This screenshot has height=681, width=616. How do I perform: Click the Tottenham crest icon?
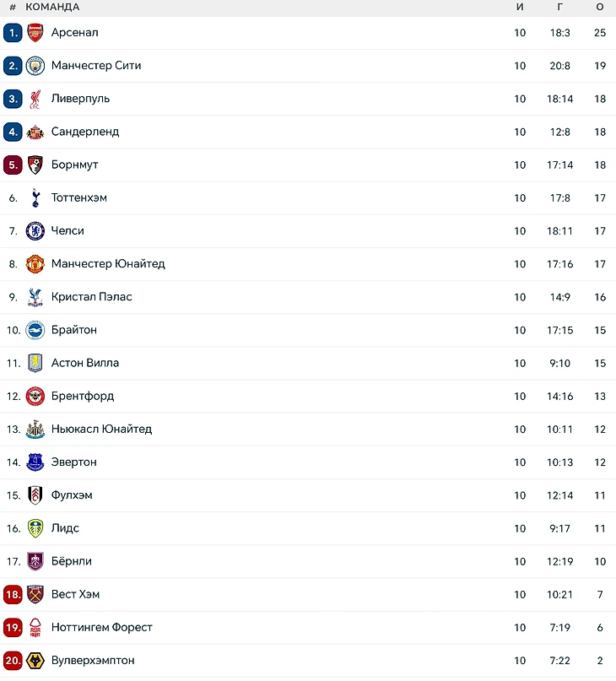tap(35, 198)
